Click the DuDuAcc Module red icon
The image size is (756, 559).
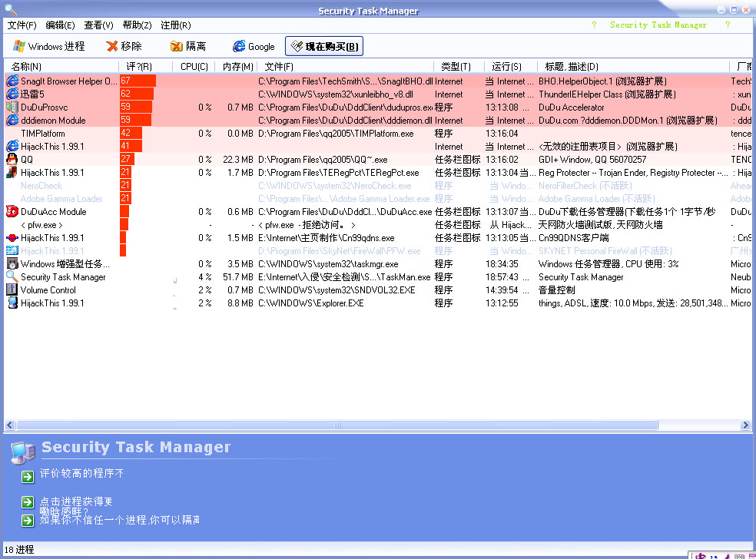(12, 212)
